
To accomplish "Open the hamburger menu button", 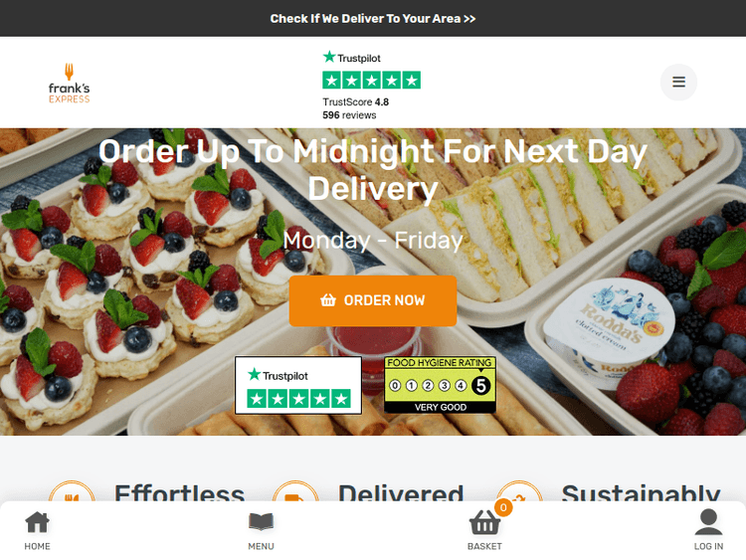I will 678,82.
